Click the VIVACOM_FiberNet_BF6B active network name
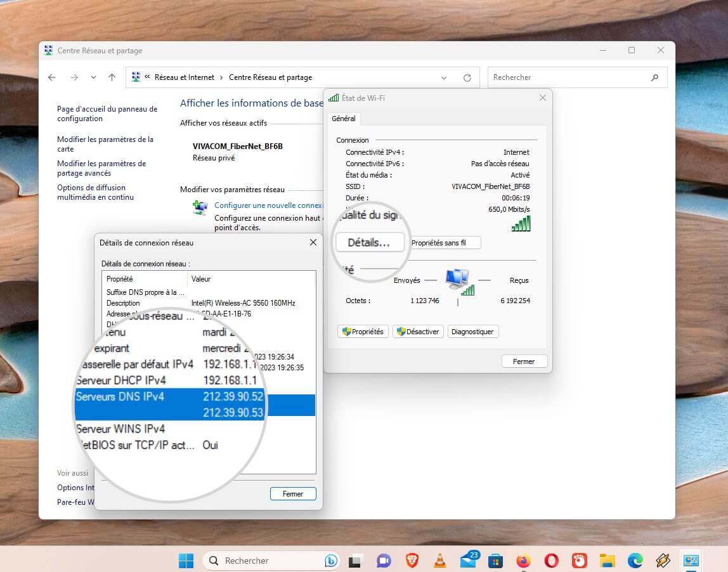Image resolution: width=728 pixels, height=572 pixels. tap(238, 146)
